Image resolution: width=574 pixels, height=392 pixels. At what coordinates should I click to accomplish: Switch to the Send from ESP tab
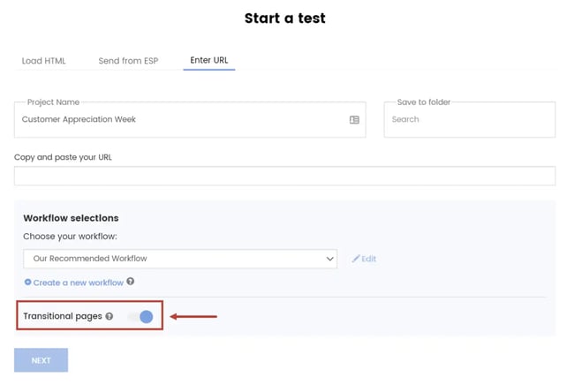click(128, 61)
